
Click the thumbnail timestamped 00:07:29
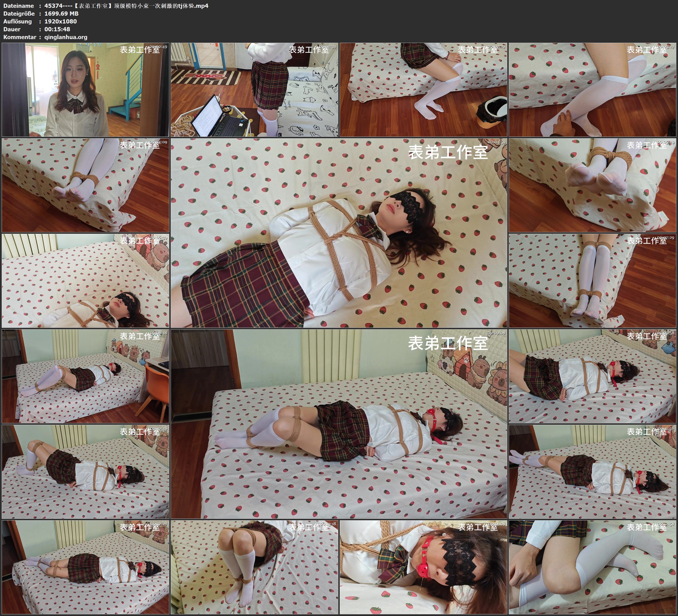593,280
